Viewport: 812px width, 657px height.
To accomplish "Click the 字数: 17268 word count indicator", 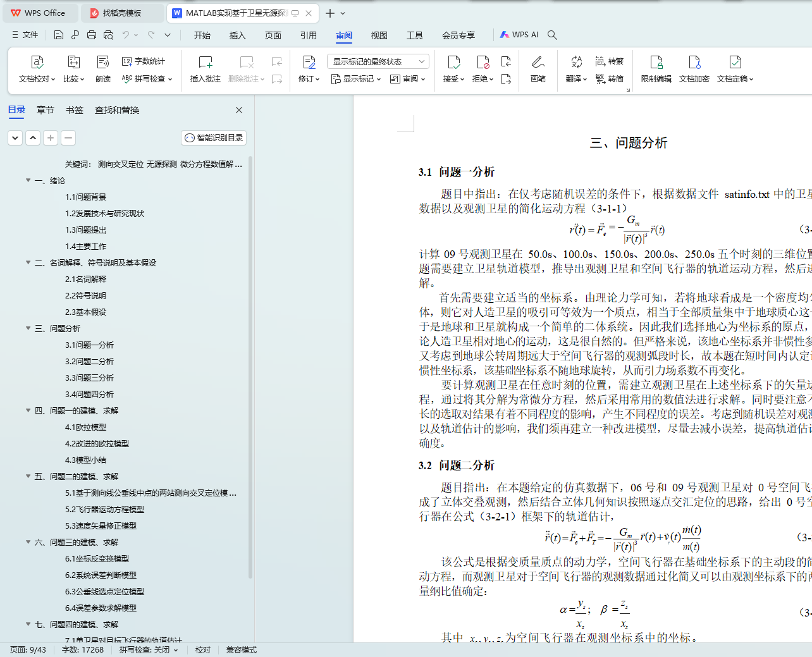I will tap(83, 650).
